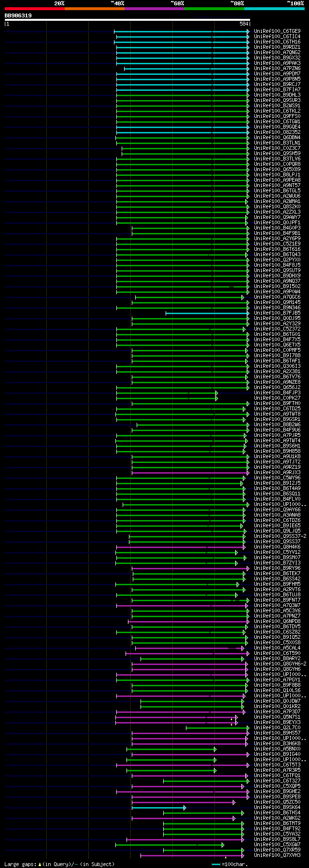This screenshot has height=868, width=309.
Task: Open hit UniRef100_B9RDZ1
Action: [277, 47]
